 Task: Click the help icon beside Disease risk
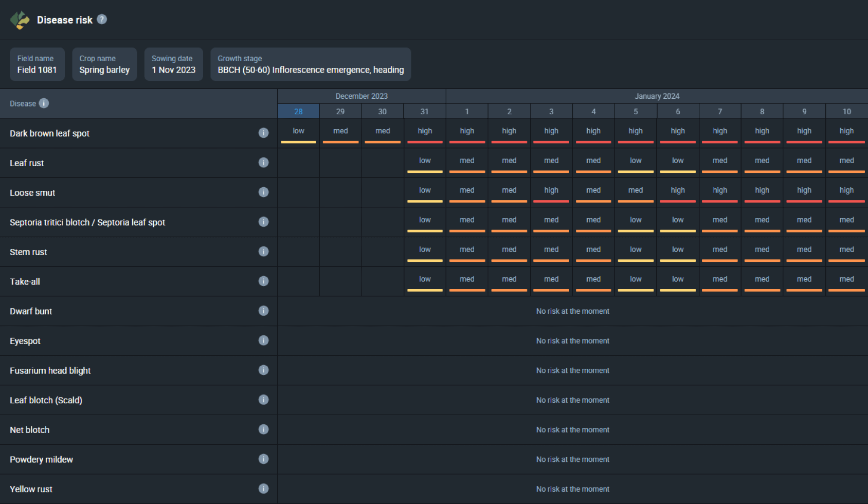(102, 20)
